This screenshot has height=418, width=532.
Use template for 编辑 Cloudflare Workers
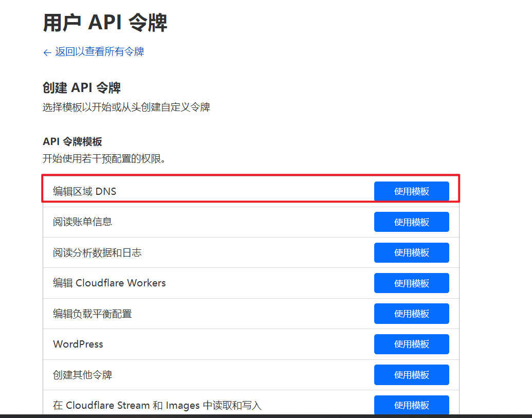411,283
